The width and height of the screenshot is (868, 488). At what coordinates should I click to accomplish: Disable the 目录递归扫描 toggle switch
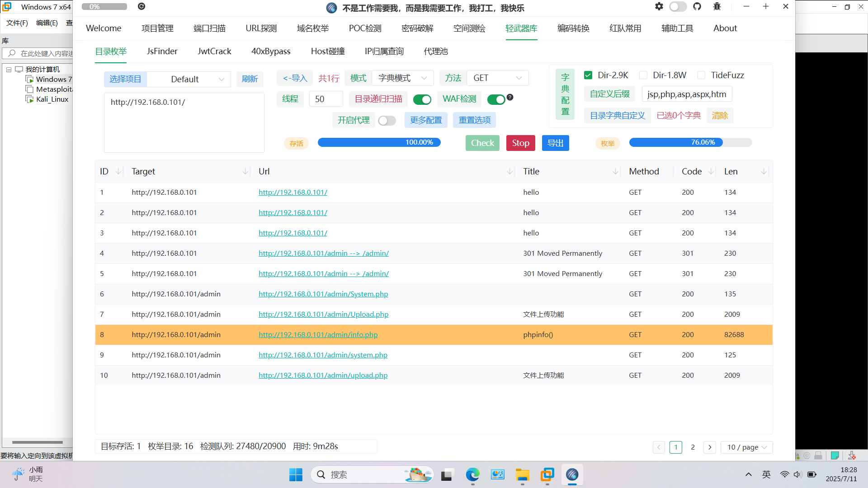[422, 99]
